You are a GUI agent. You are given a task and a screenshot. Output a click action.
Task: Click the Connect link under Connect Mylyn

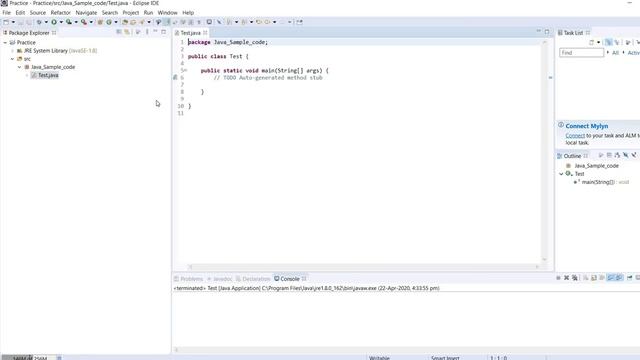point(575,136)
